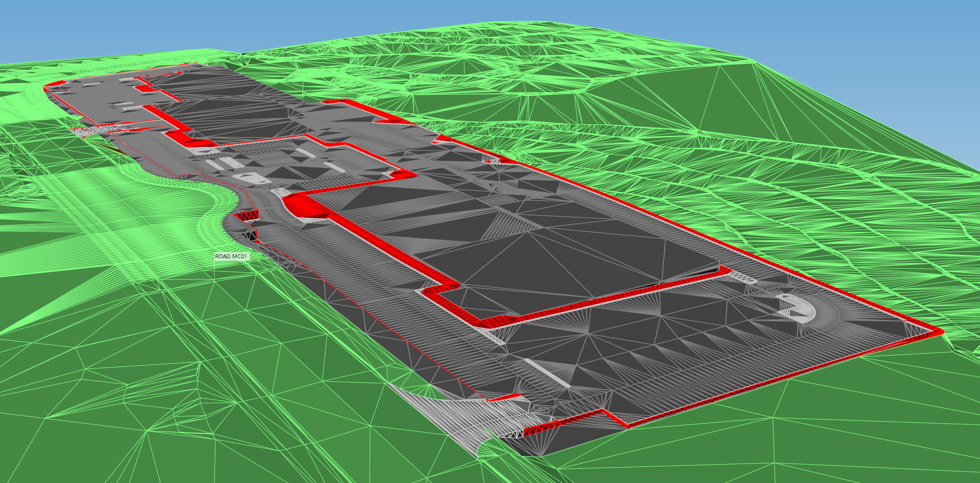Screen dimensions: 980x483
Task: Click the short red wall above the road entrance
Action: point(504,398)
